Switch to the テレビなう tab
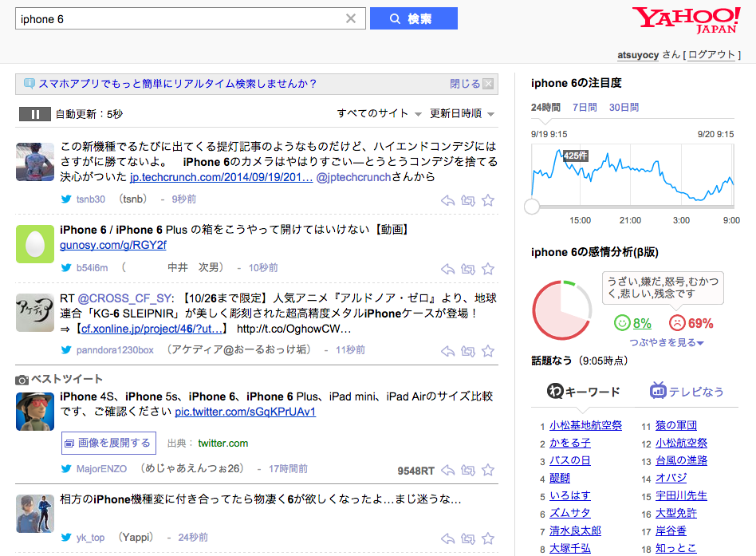Viewport: 756px width, 556px height. click(x=687, y=392)
